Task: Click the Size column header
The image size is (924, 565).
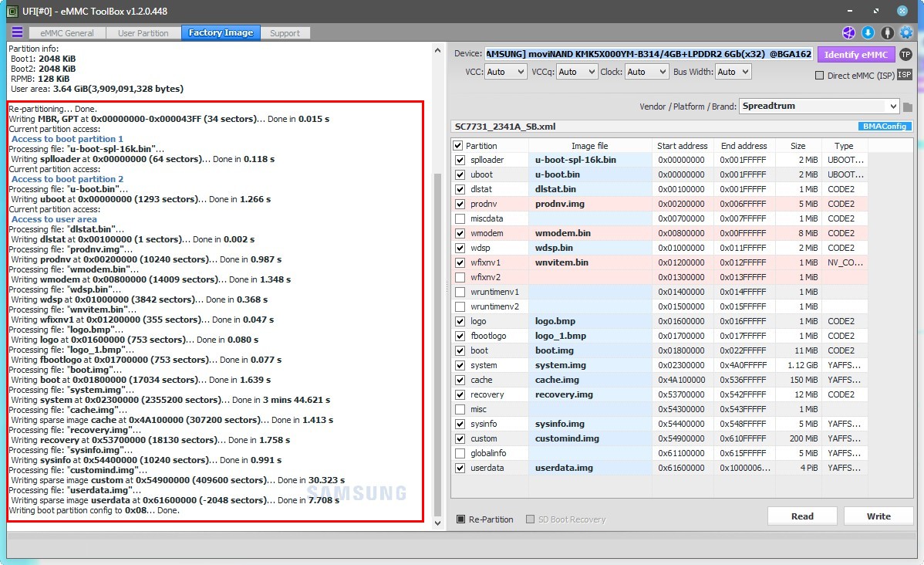Action: pos(798,146)
